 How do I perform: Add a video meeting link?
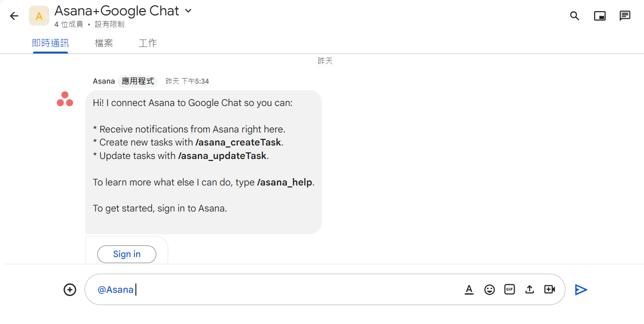click(x=550, y=290)
